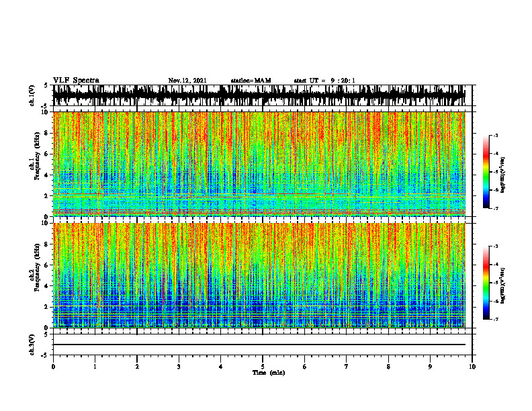532x411 pixels.
Task: Click the ch.2 "Frequency (kHz)" axis label
Action: pos(37,267)
